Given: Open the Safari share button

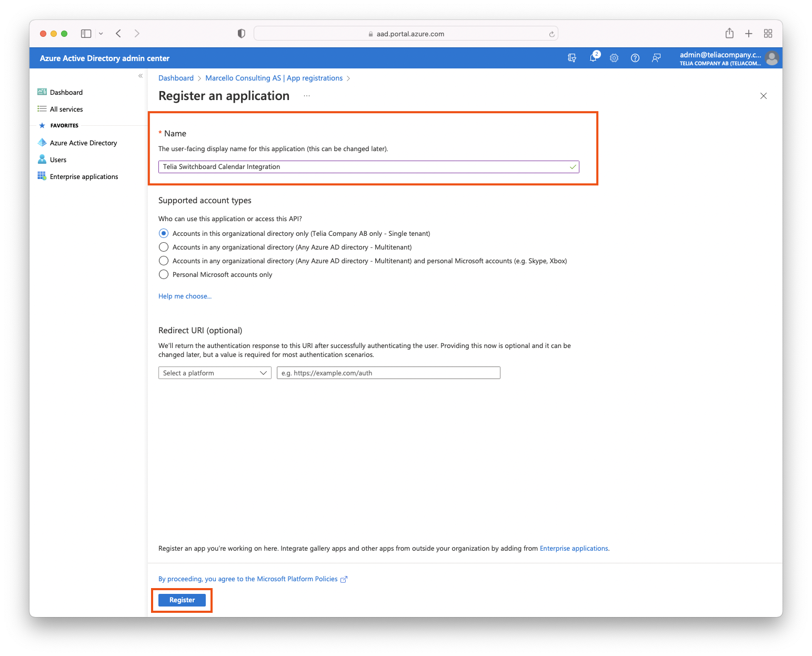Looking at the screenshot, I should [729, 34].
